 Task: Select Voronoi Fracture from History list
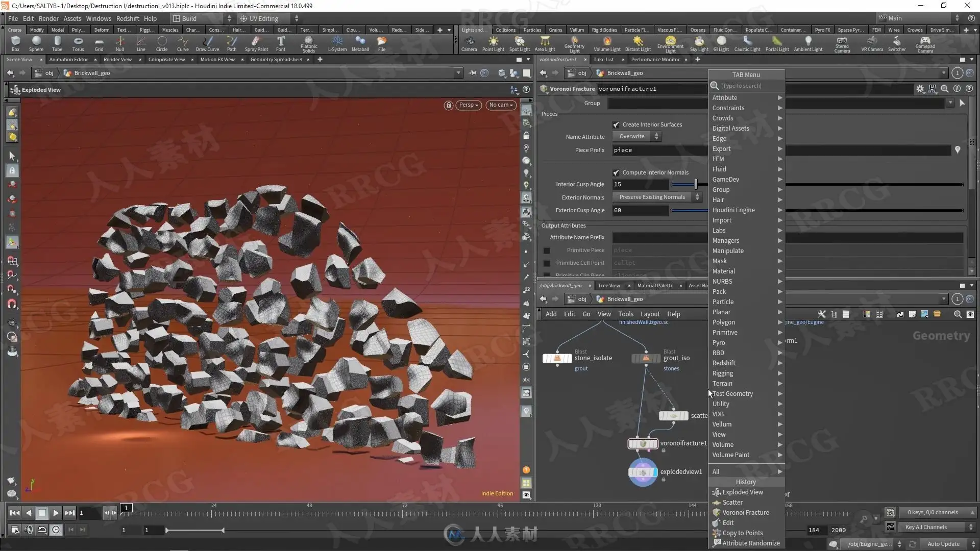(745, 513)
